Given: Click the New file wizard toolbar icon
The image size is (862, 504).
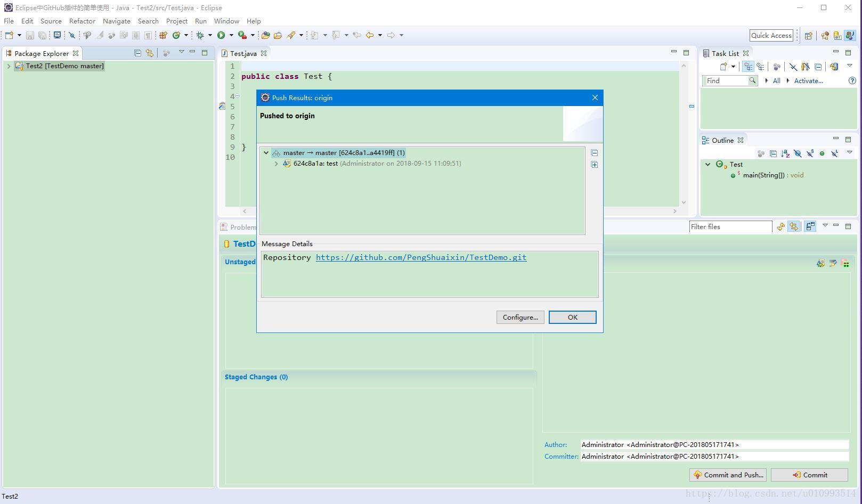Looking at the screenshot, I should [9, 35].
